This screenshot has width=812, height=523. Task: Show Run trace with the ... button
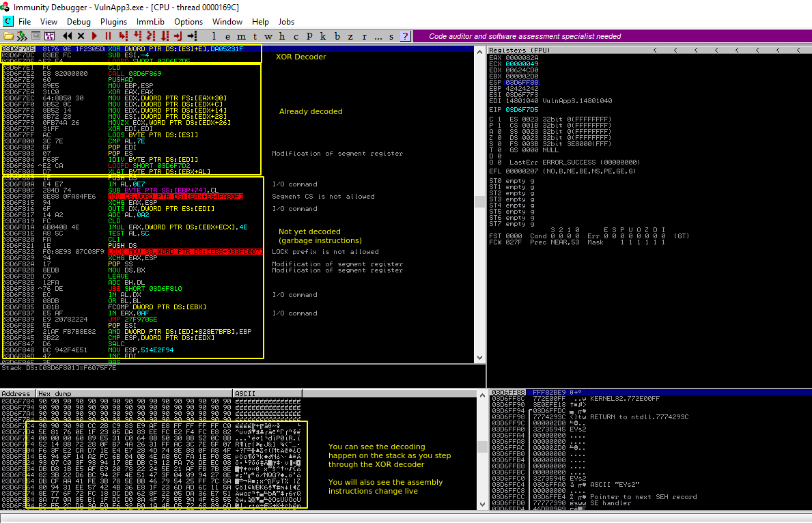point(378,36)
